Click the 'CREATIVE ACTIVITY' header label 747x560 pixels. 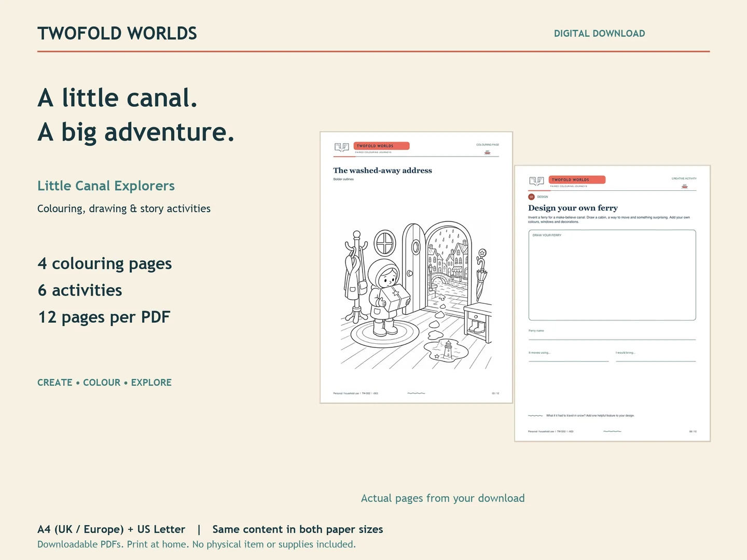click(x=684, y=178)
